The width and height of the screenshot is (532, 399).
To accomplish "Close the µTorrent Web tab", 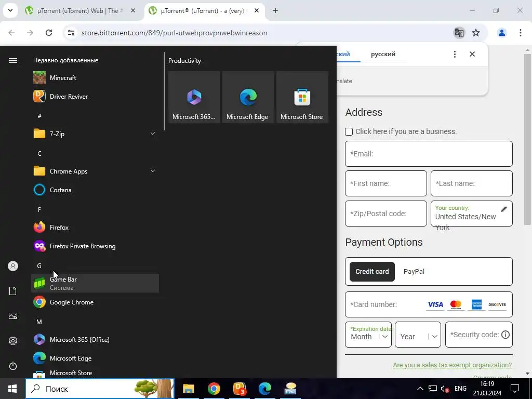I will click(133, 11).
